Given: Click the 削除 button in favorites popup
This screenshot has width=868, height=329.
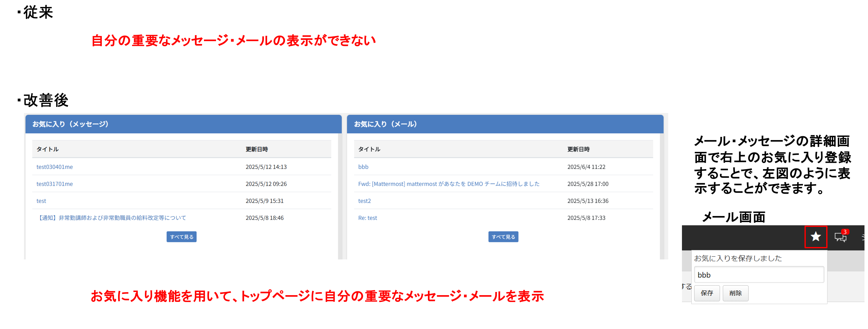Looking at the screenshot, I should (735, 293).
